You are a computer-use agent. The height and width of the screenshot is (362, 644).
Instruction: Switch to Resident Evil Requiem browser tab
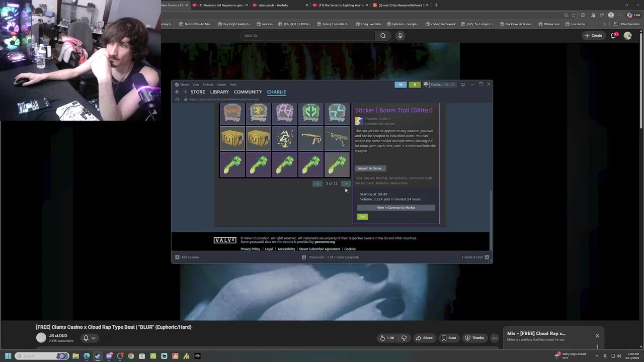point(221,5)
